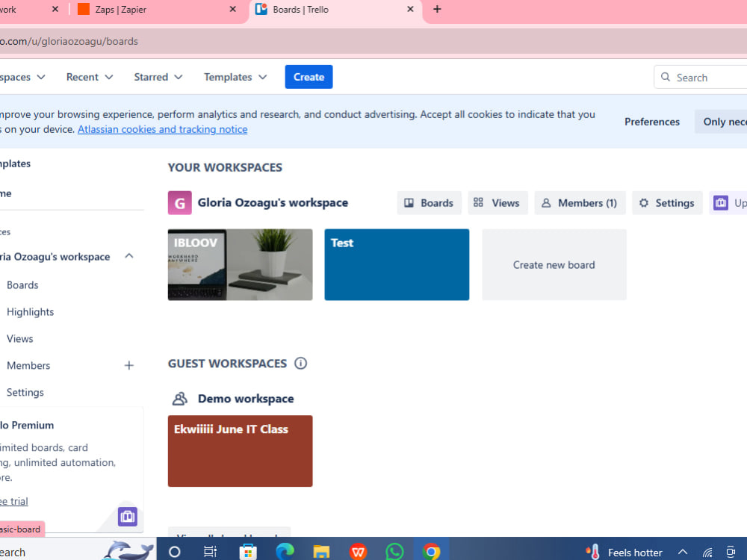Screen dimensions: 747x560
Task: Collapse Gloria Ozoagu's workspace in sidebar
Action: [x=129, y=256]
